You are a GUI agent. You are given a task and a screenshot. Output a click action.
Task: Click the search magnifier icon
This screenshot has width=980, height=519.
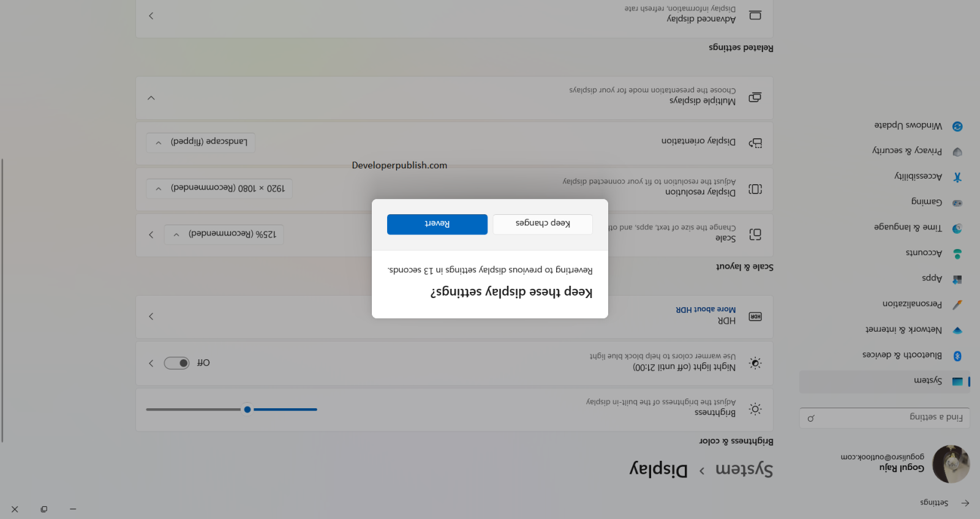click(811, 419)
